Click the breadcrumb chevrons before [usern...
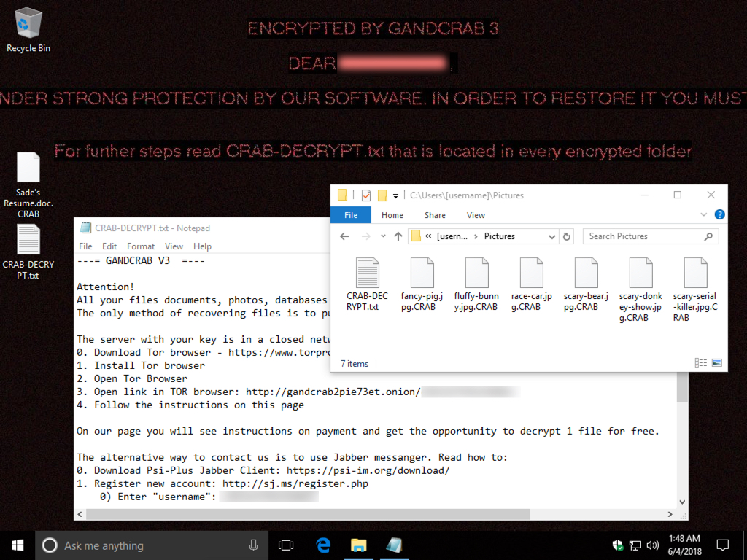This screenshot has width=747, height=560. pyautogui.click(x=428, y=236)
